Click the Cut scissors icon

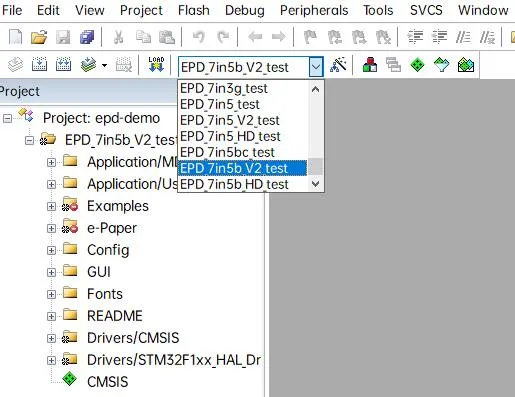coord(118,37)
